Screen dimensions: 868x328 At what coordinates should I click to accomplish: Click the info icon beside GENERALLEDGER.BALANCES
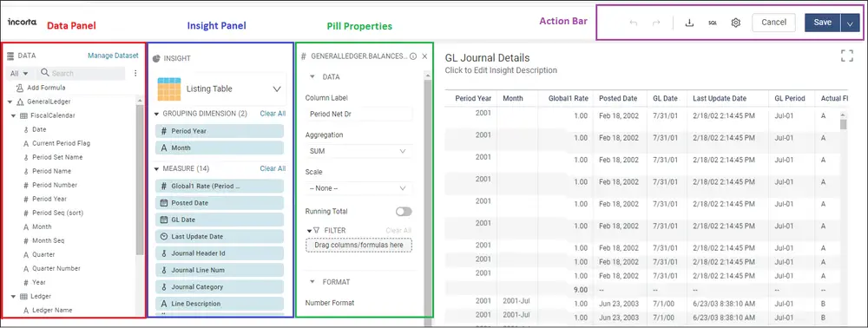413,56
